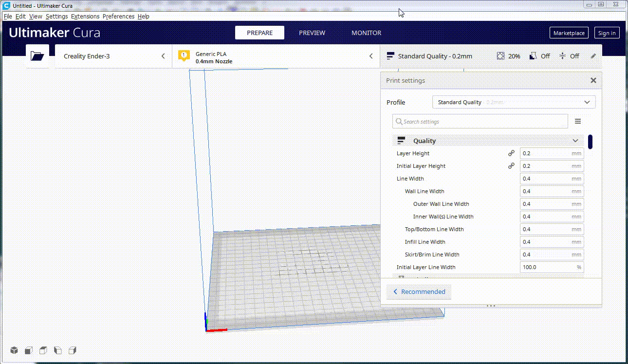This screenshot has width=628, height=364.
Task: Edit the Inner Wall(s) Line Width field
Action: point(552,217)
